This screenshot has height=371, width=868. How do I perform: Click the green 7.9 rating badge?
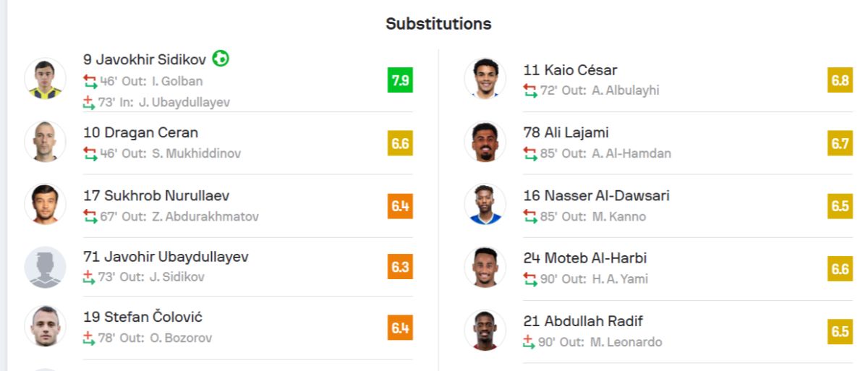tap(400, 80)
